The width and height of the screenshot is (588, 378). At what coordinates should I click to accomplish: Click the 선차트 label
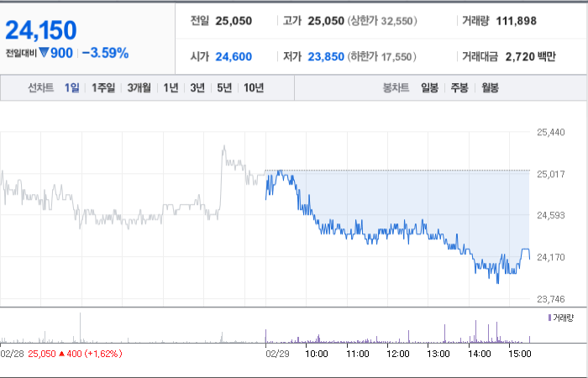pyautogui.click(x=41, y=87)
